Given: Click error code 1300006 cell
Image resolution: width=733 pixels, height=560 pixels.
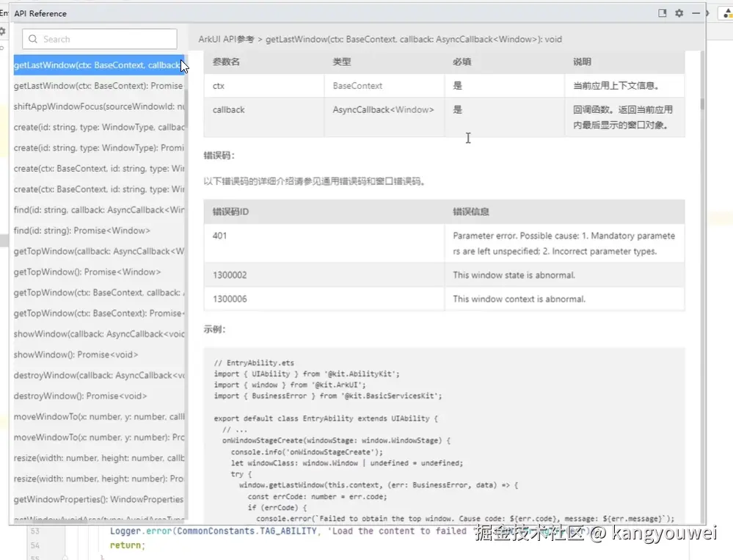Looking at the screenshot, I should (324, 299).
